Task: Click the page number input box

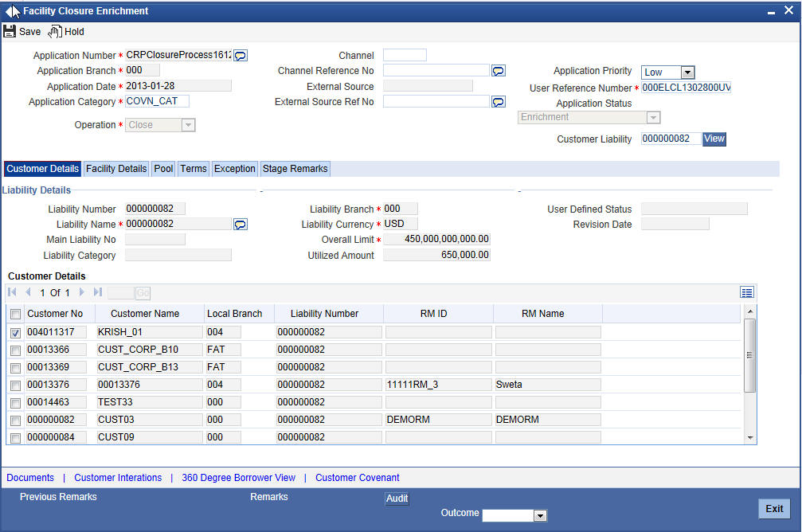Action: pos(121,293)
